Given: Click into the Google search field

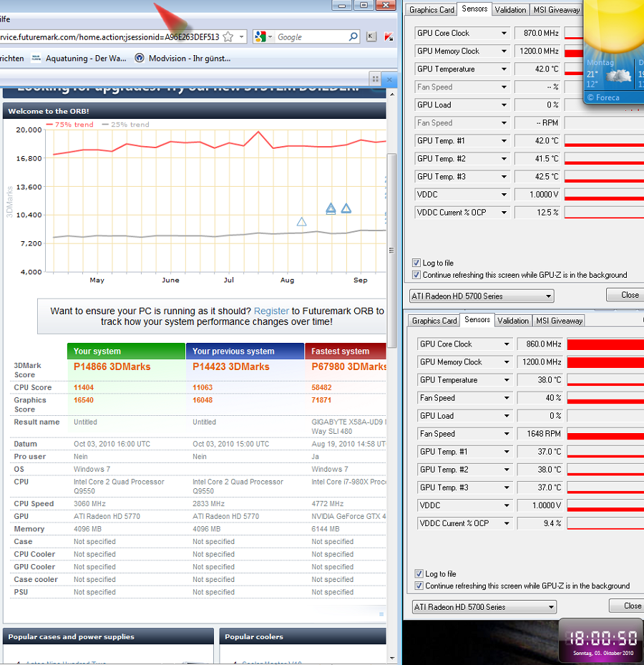Looking at the screenshot, I should 311,37.
